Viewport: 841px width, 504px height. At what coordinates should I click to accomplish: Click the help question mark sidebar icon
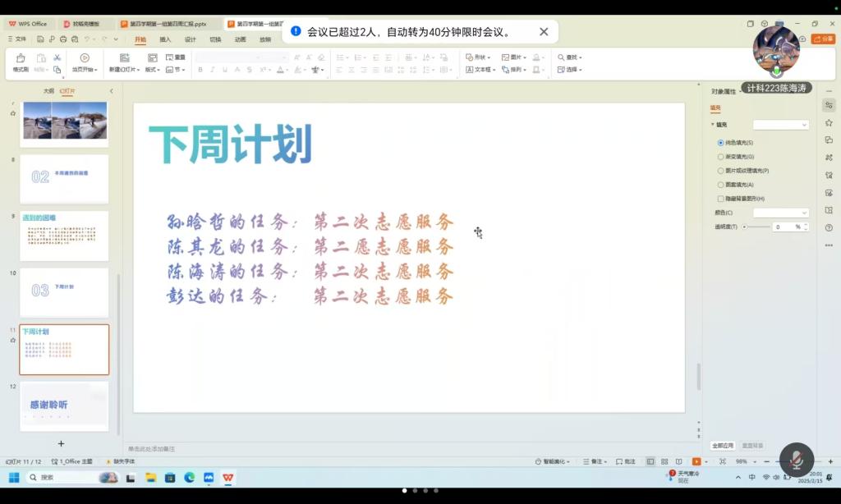829,227
